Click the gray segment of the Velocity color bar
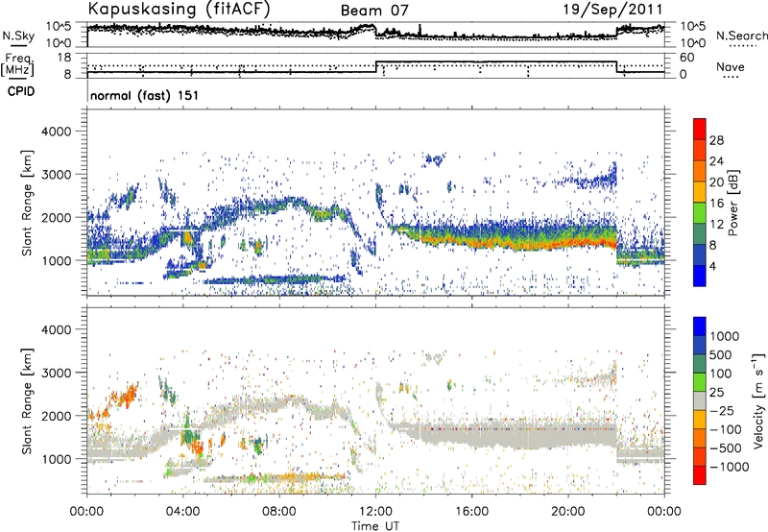The width and height of the screenshot is (768, 532). click(x=700, y=400)
